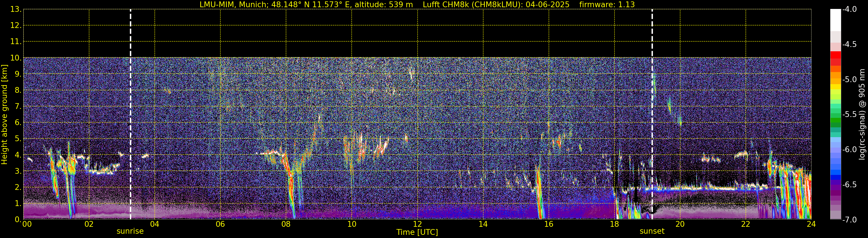Click the time-axis tick label '18'
The image size is (868, 238).
click(615, 224)
